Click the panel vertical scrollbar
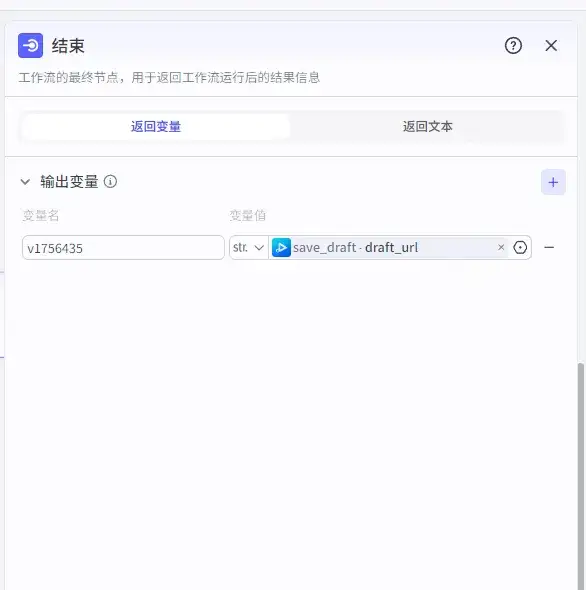 (581, 476)
